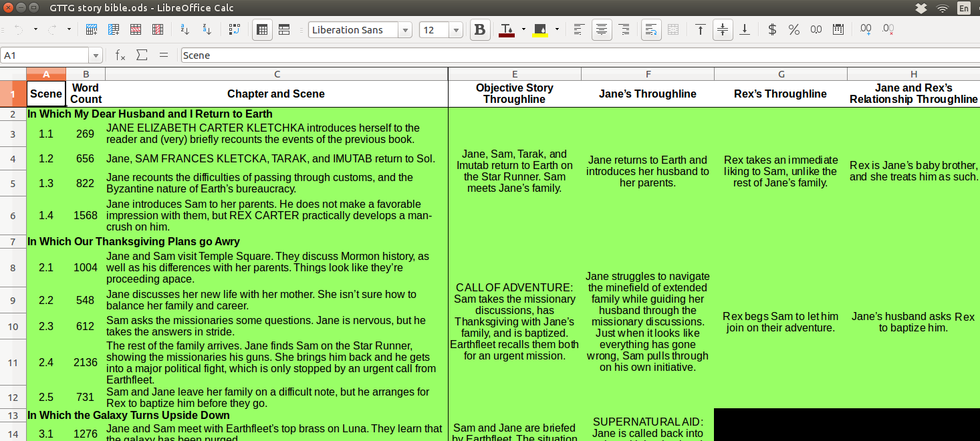Image resolution: width=980 pixels, height=441 pixels.
Task: Open the En keyboard layout indicator
Action: tap(964, 9)
